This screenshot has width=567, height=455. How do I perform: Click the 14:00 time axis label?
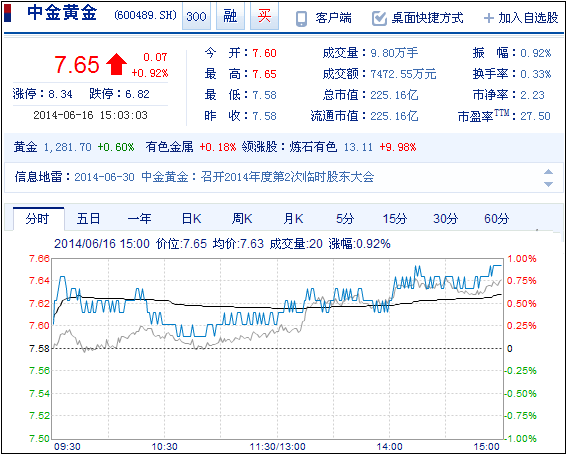pyautogui.click(x=389, y=446)
